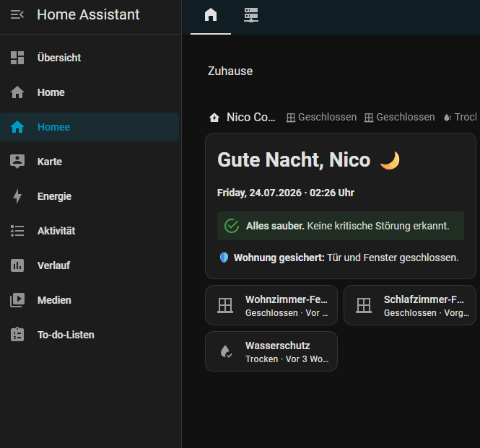This screenshot has height=448, width=480.
Task: Open the Nico Co... section heading
Action: pos(250,117)
